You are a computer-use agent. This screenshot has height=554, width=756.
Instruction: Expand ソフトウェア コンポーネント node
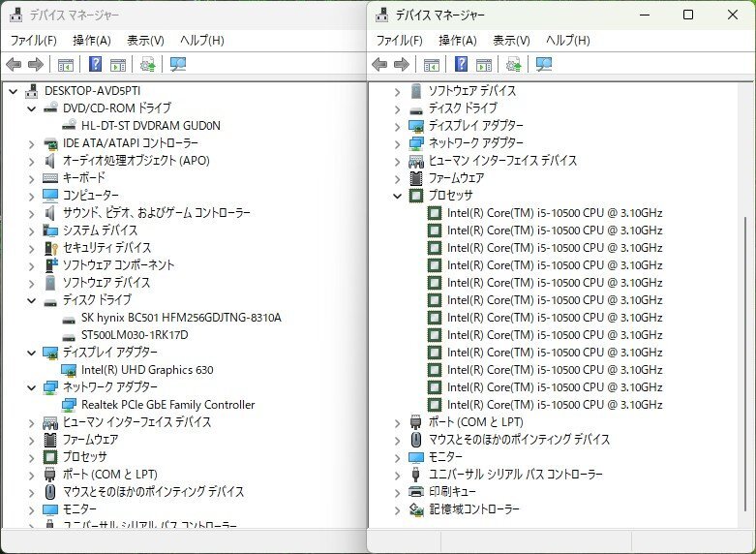pos(31,265)
